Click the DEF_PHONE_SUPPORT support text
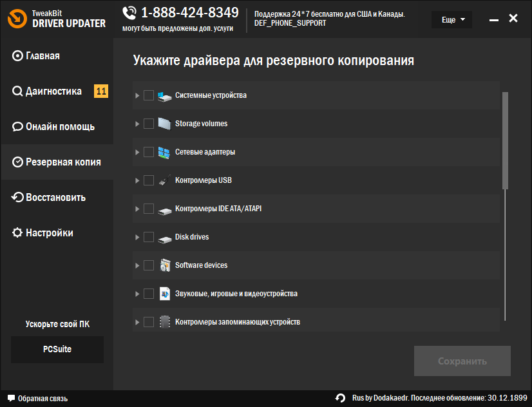Image resolution: width=532 pixels, height=407 pixels. pyautogui.click(x=290, y=23)
